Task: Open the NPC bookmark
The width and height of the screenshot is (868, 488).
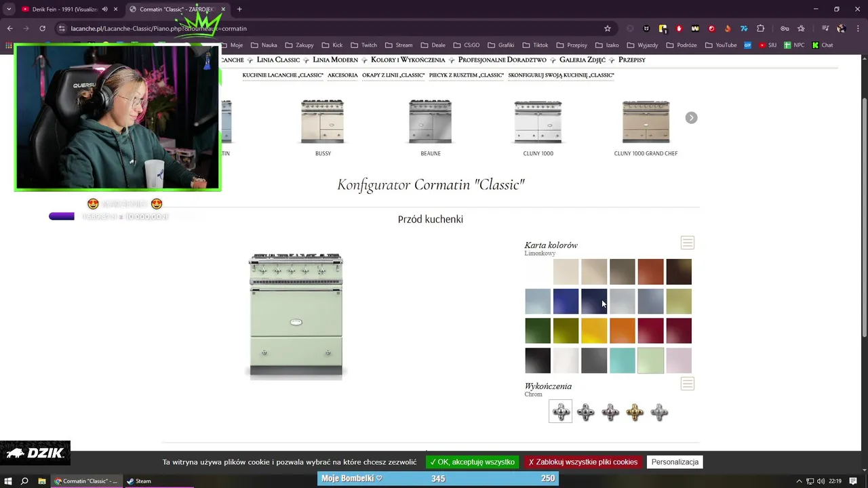Action: tap(794, 45)
